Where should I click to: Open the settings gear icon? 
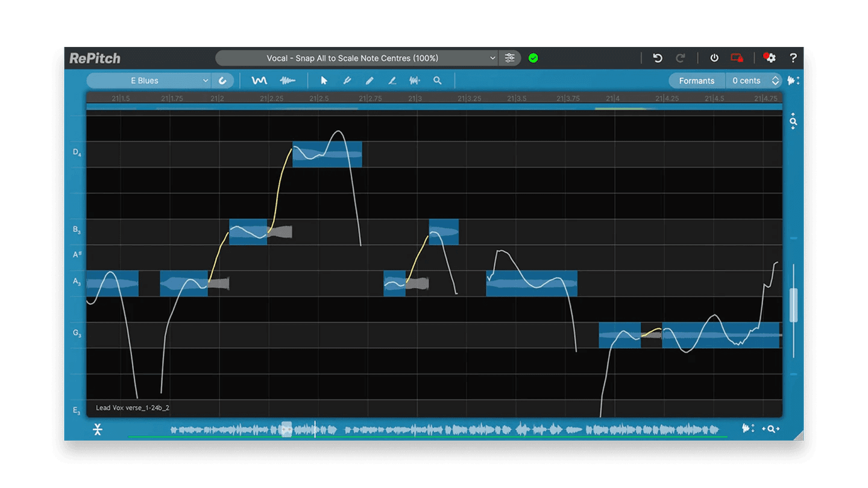pyautogui.click(x=769, y=58)
